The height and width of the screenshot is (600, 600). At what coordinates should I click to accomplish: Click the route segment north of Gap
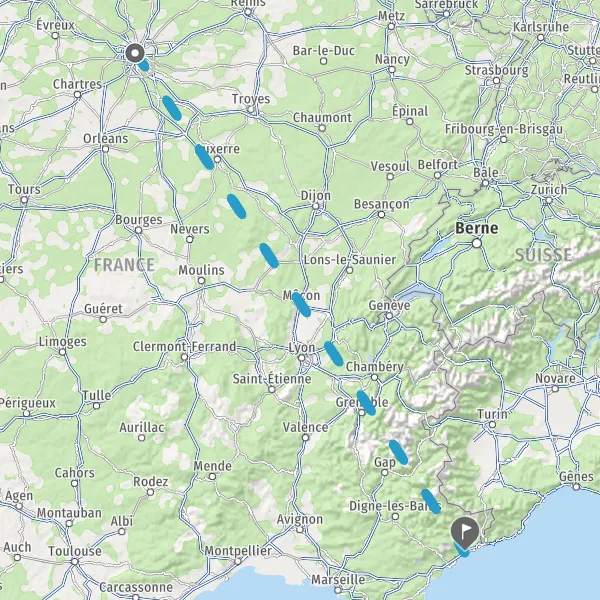pyautogui.click(x=398, y=452)
